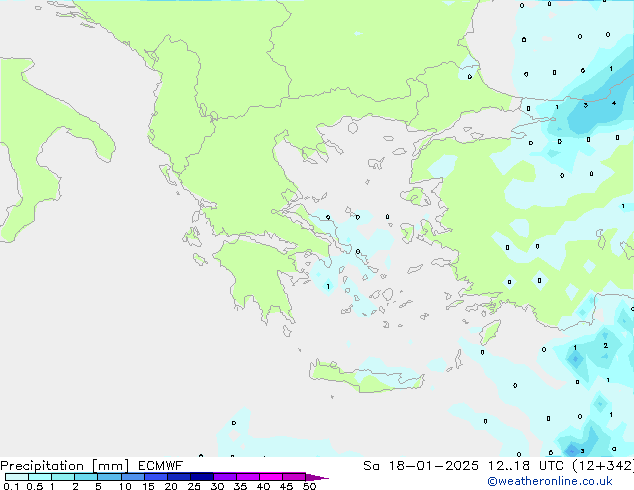Select the 25–30 mm dark navy swatch

[202, 477]
